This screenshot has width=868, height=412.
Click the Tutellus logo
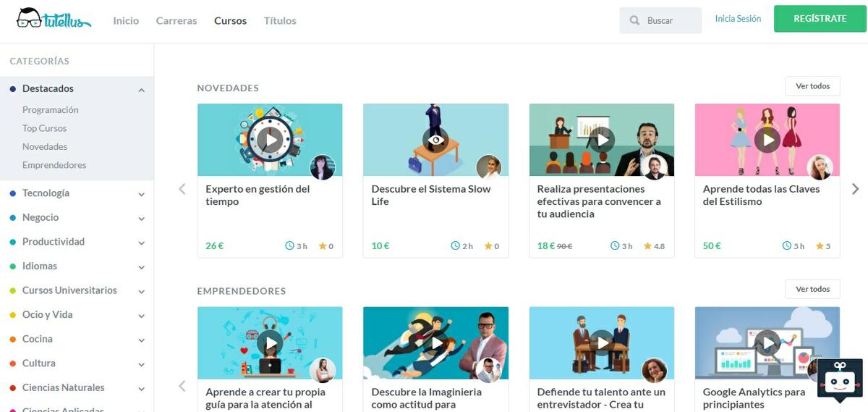(54, 20)
